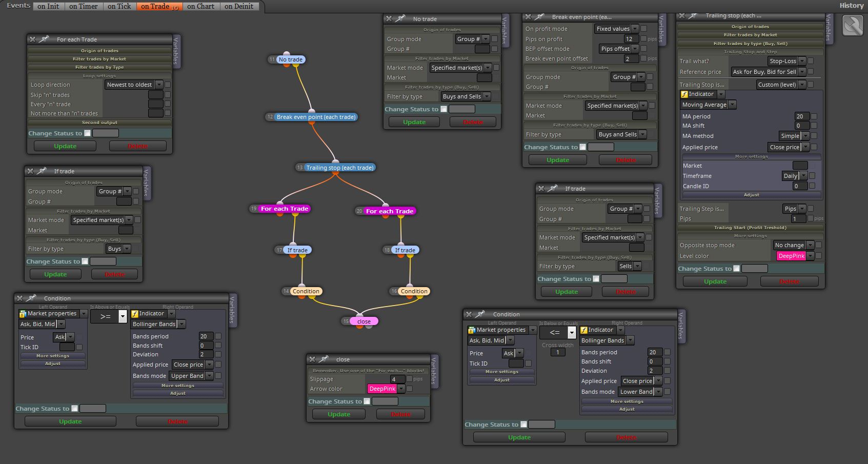The image size is (868, 464).
Task: Toggle Change Status checkbox in 'For each Trade' panel
Action: tap(88, 133)
